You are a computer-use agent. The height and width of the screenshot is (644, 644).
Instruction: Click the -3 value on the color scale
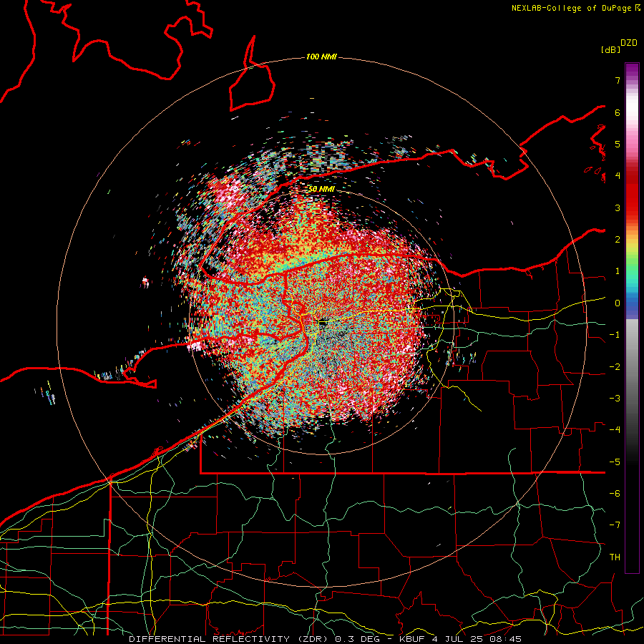click(615, 399)
